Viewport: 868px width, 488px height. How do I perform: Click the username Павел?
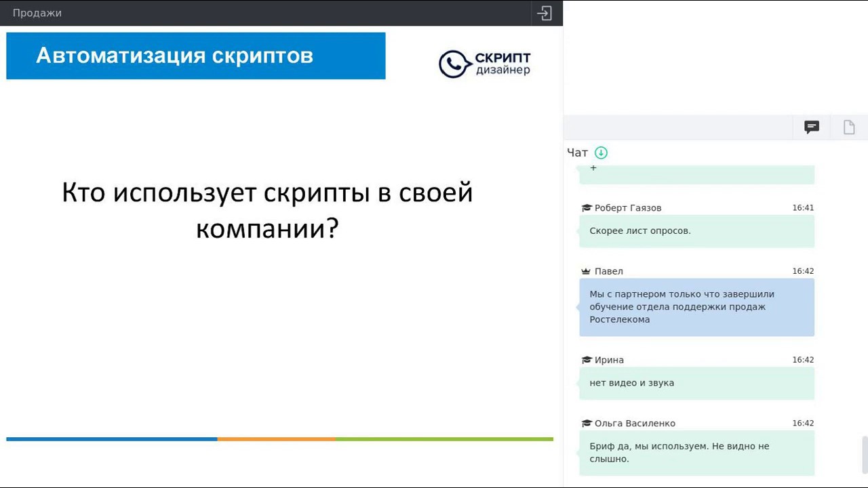(609, 271)
